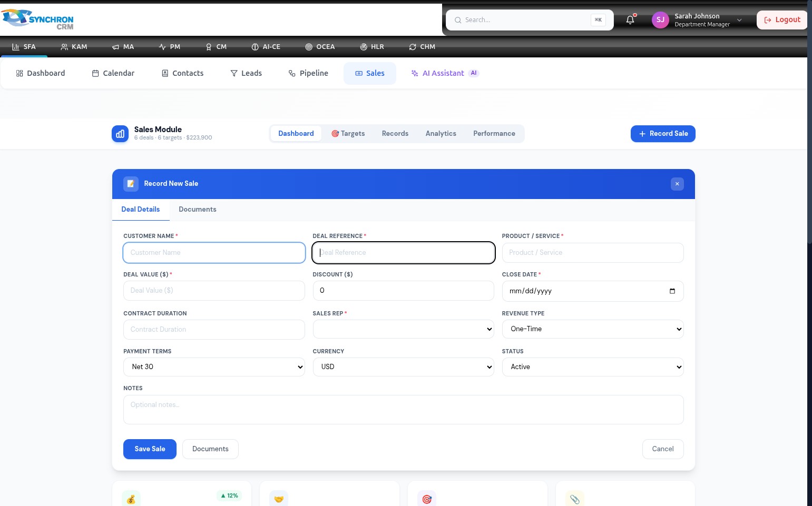The image size is (812, 506).
Task: Click the paperclip card icon
Action: 575,499
